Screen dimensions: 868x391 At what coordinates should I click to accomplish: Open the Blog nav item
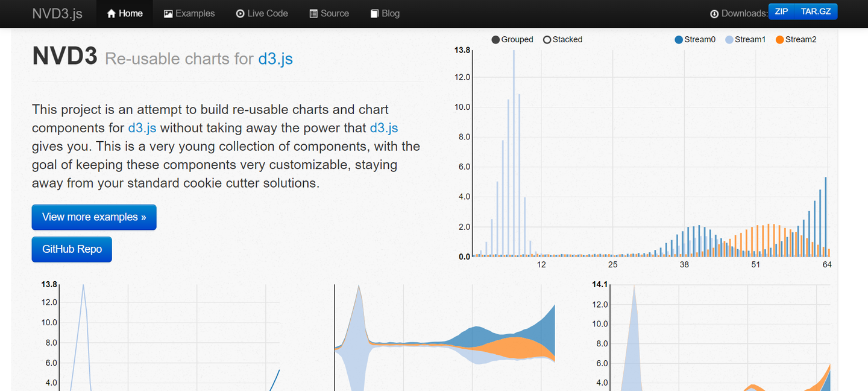click(385, 13)
